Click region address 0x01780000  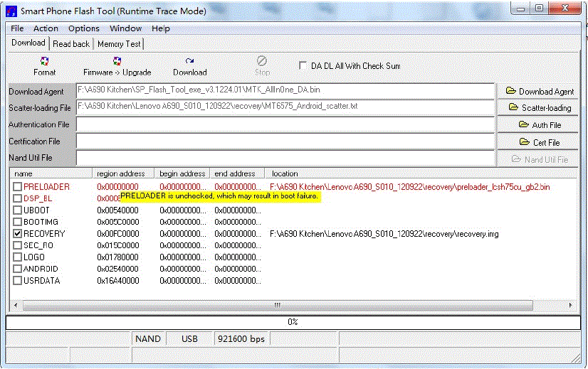coord(117,257)
